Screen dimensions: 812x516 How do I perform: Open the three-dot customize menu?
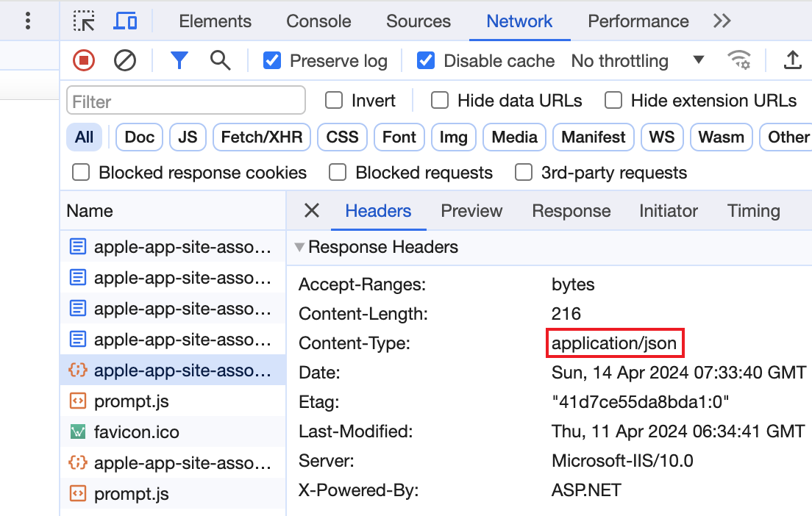coord(28,21)
